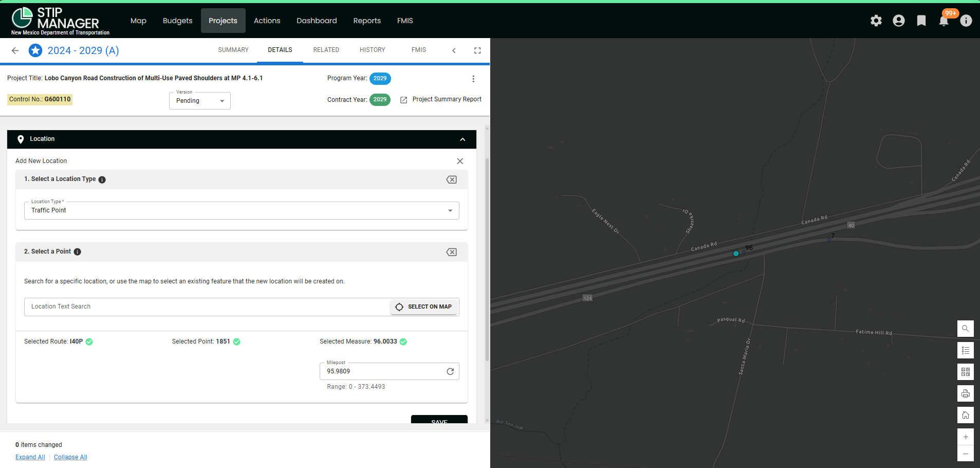Image resolution: width=980 pixels, height=468 pixels.
Task: Click the 2024 - 2029 (A) title
Action: 83,50
